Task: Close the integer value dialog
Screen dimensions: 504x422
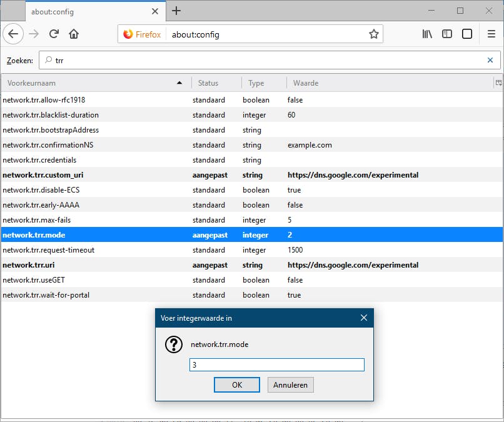Action: (x=363, y=318)
